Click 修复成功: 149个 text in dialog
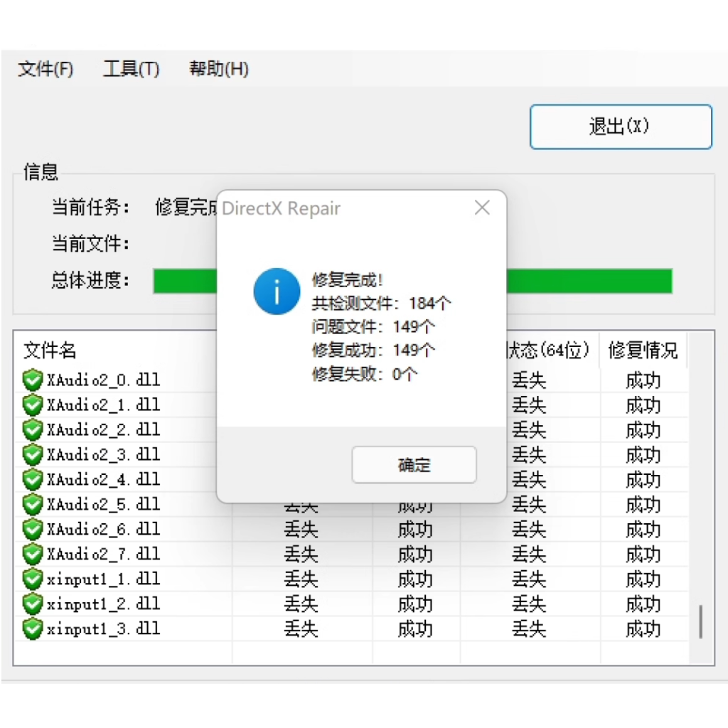This screenshot has width=728, height=728. pyautogui.click(x=373, y=350)
